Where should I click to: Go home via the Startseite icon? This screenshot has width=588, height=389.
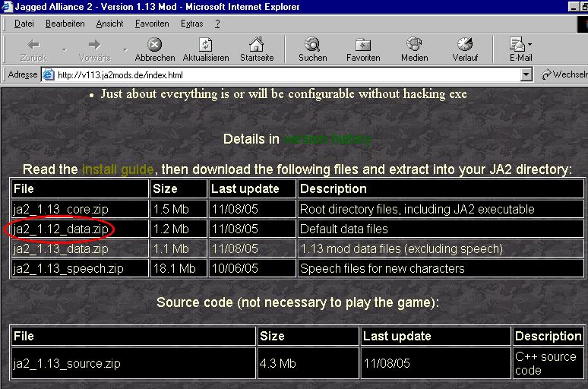pyautogui.click(x=257, y=45)
